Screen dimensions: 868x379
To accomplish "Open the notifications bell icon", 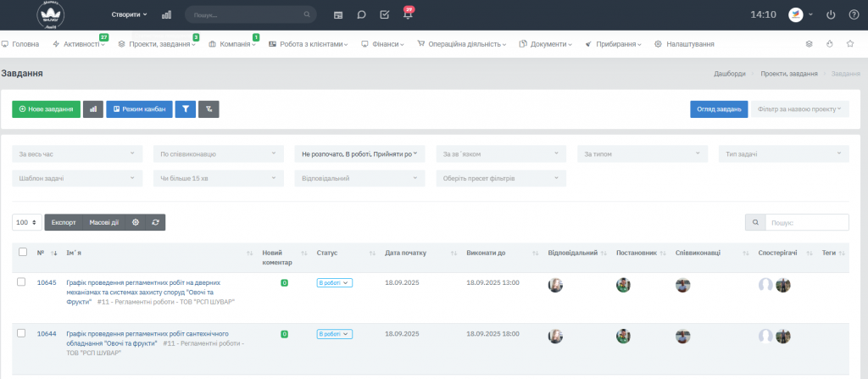I will [407, 15].
